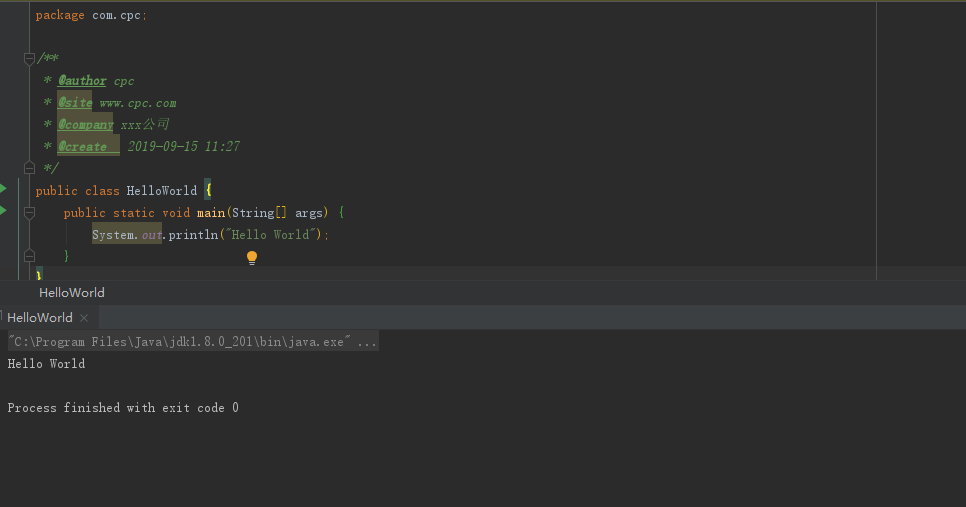
Task: Click the run arrow beside main method
Action: tap(3, 211)
